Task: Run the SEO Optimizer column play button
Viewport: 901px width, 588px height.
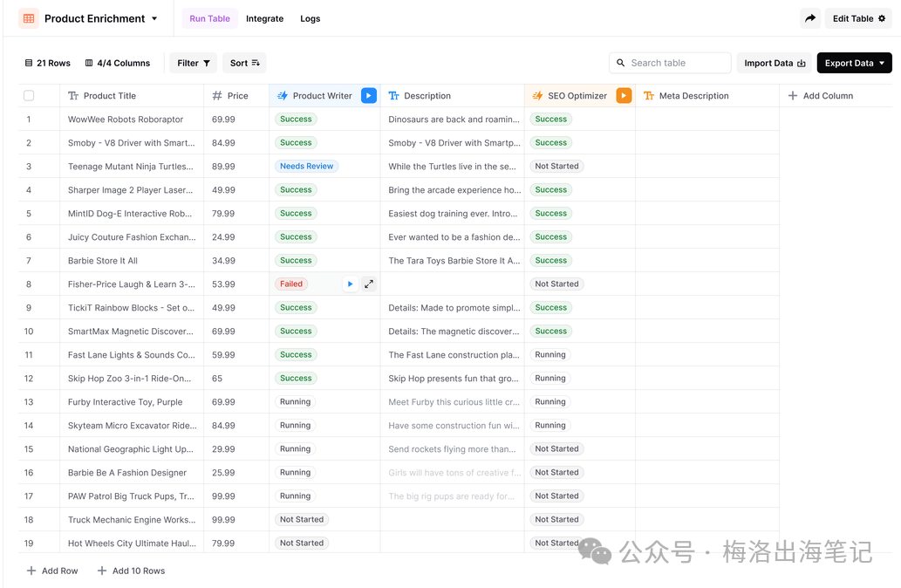Action: coord(624,96)
